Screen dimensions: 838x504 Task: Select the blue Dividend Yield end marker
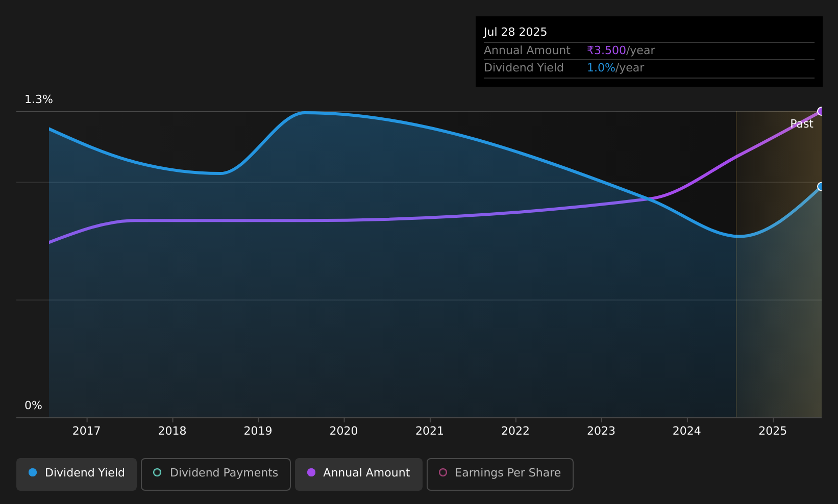click(x=821, y=186)
